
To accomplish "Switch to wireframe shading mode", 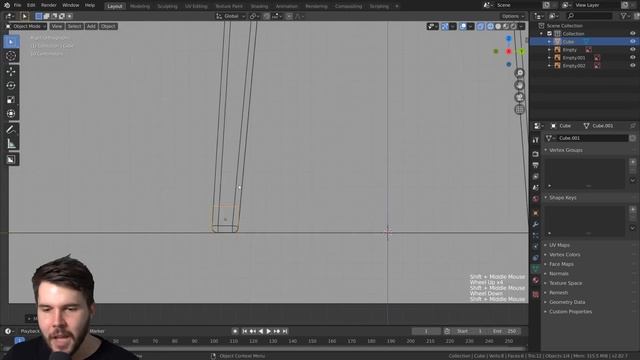I will [x=490, y=26].
